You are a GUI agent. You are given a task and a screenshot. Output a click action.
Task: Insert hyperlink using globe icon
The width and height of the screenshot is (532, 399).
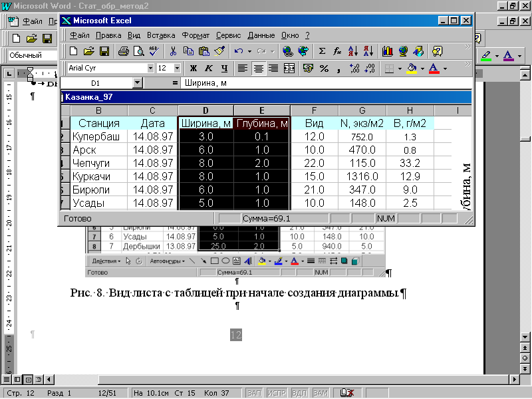288,51
